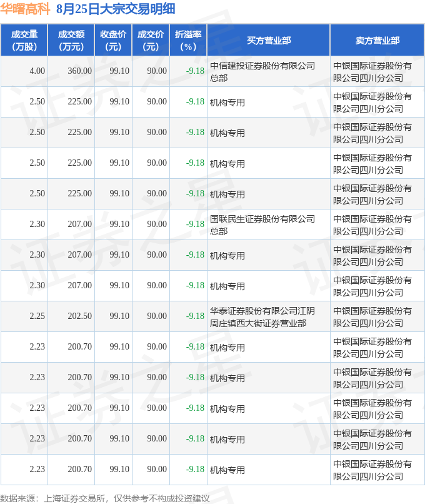Viewport: 425px width, 504px height.
Task: Click the 卖方营业部 column header
Action: [x=377, y=40]
